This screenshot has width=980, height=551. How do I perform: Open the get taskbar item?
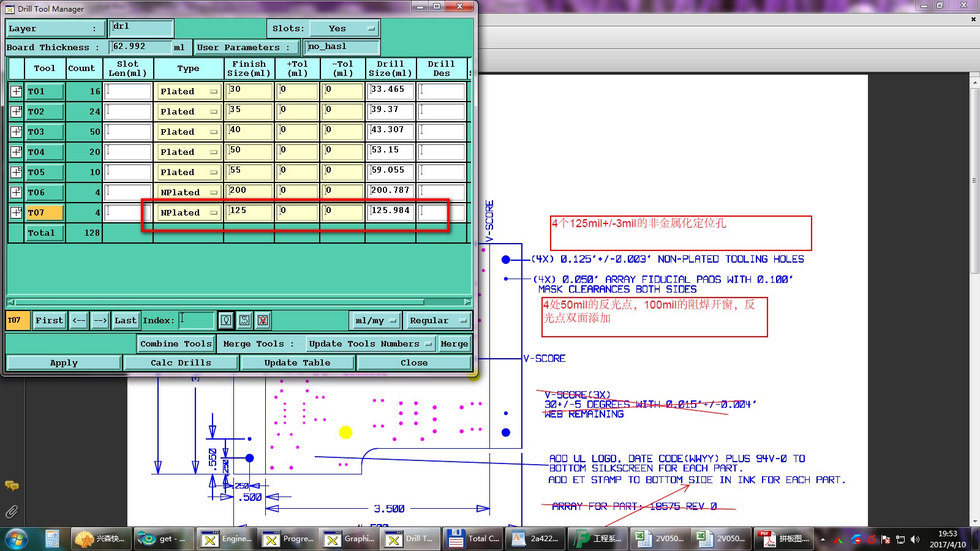(x=164, y=539)
